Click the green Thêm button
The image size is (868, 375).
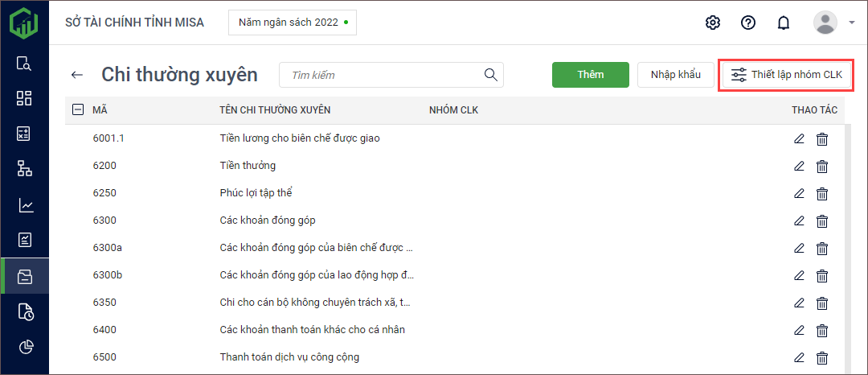tap(590, 75)
